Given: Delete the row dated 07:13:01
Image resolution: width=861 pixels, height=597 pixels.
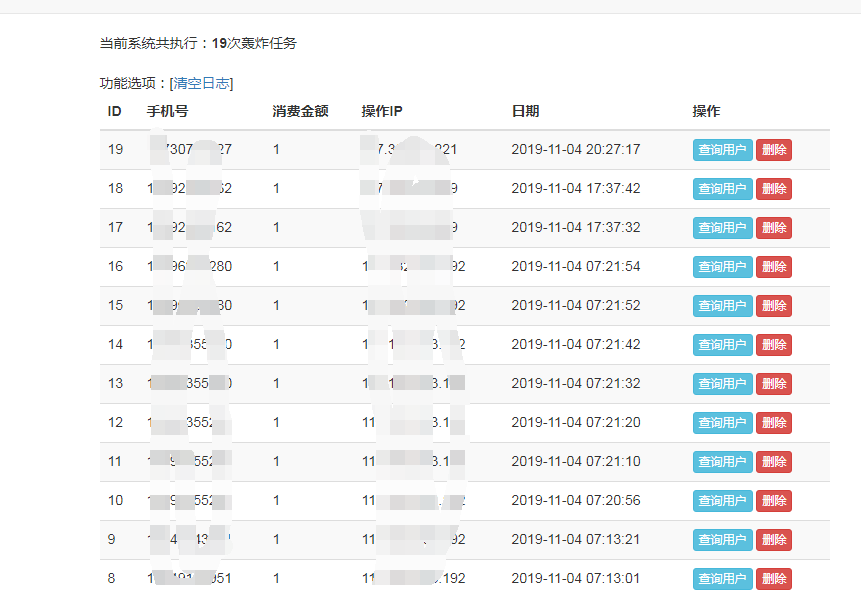Looking at the screenshot, I should pyautogui.click(x=774, y=579).
